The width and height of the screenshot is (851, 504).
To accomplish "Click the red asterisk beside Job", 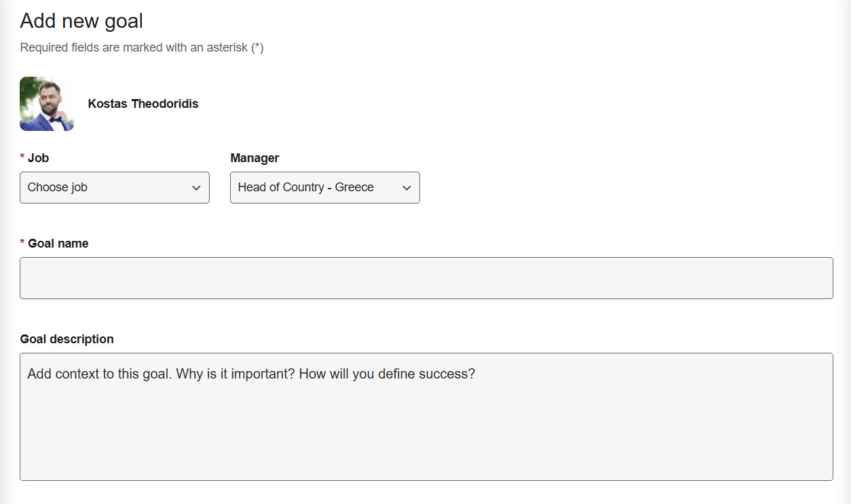I will 22,158.
